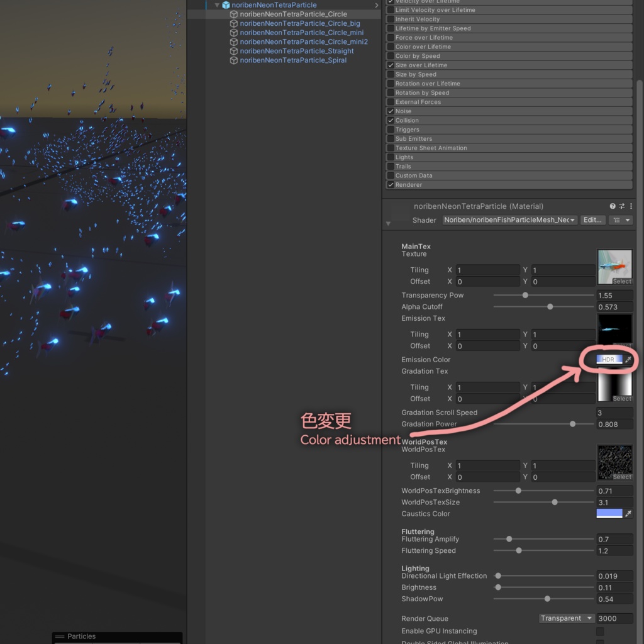Viewport: 644px width, 644px height.
Task: Select noribenNeonTetraParticle_Straight in hierarchy
Action: point(297,51)
